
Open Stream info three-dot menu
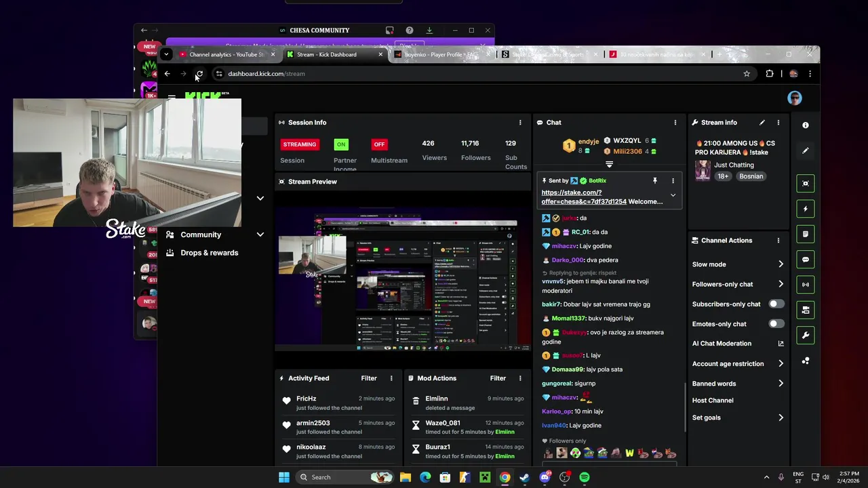coord(778,123)
